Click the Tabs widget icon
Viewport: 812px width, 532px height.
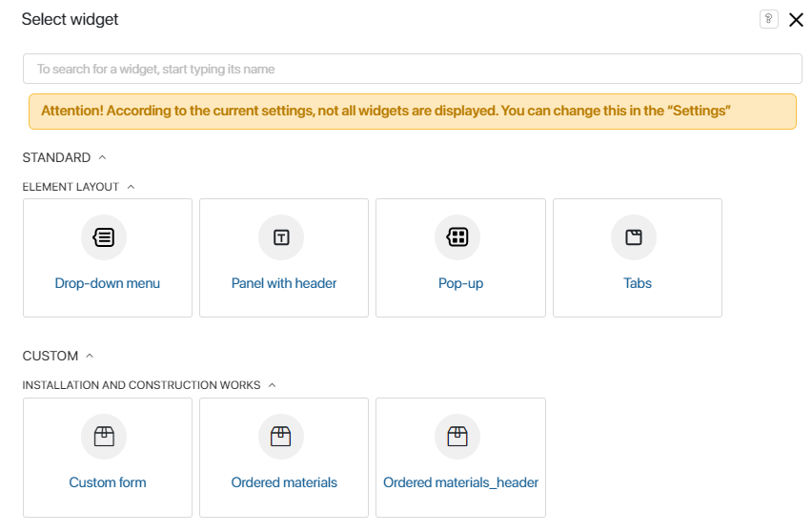pyautogui.click(x=634, y=237)
